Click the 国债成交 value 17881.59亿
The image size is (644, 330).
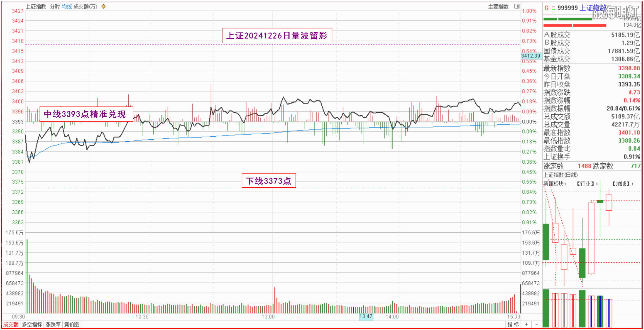pyautogui.click(x=624, y=51)
